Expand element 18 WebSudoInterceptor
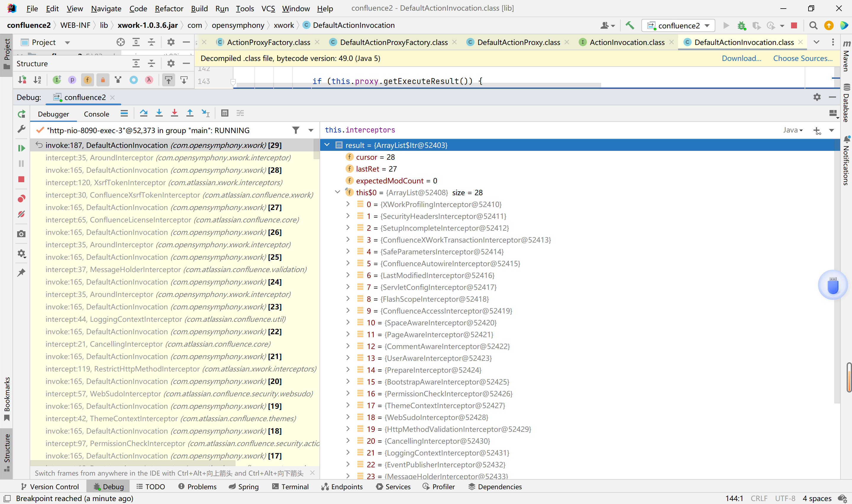 (348, 417)
